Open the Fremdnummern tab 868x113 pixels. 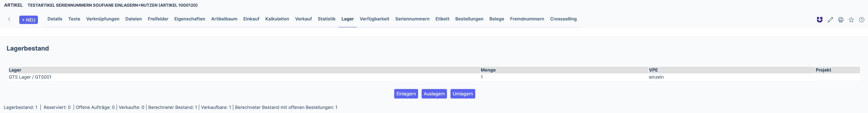click(x=527, y=19)
